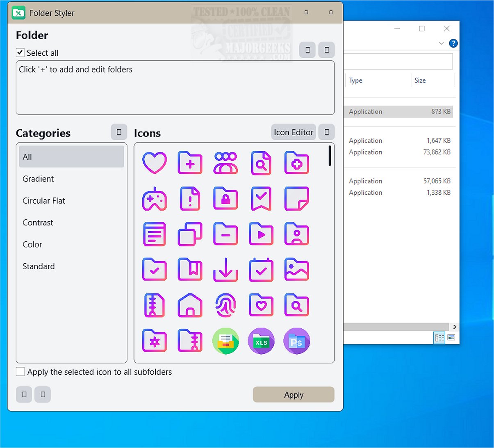Sort files by the Size column header
Image resolution: width=494 pixels, height=448 pixels.
click(x=420, y=80)
